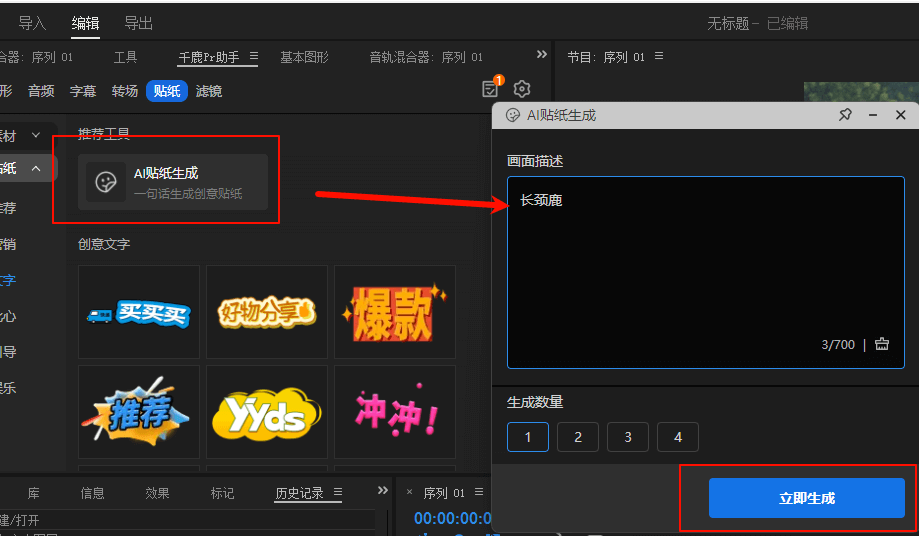Open the 信息 panel tab

coord(92,493)
